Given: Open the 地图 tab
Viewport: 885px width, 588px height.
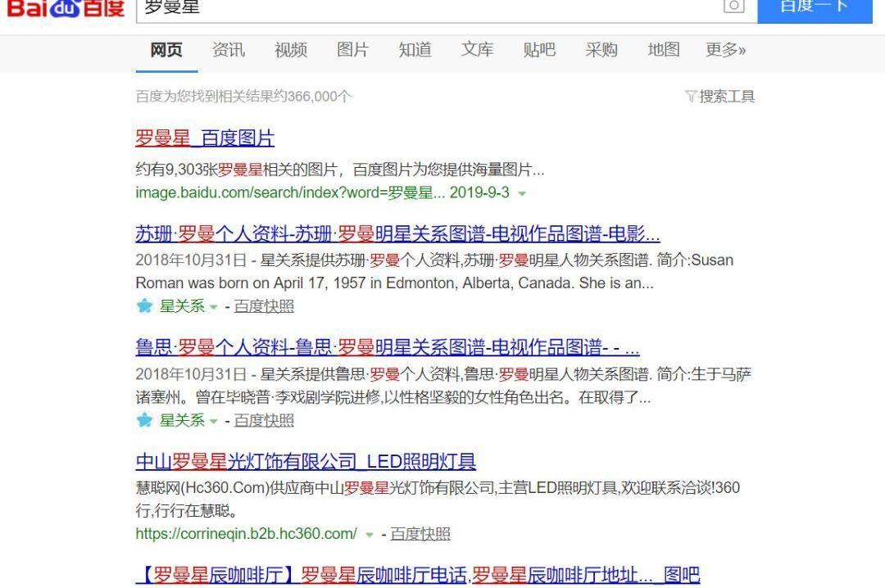Looking at the screenshot, I should (x=663, y=50).
